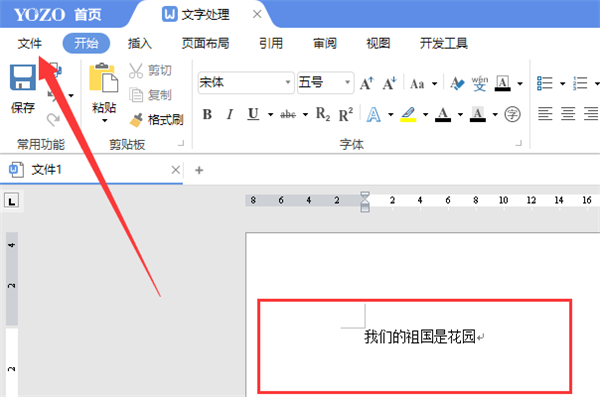Apply yellow text highlight color
Viewport: 600px width, 397px height.
[x=408, y=114]
